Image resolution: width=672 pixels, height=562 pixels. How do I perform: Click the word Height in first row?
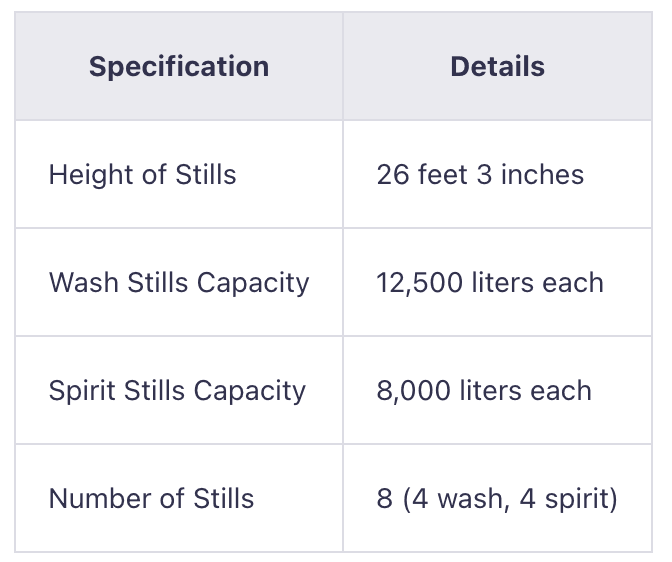pyautogui.click(x=80, y=175)
